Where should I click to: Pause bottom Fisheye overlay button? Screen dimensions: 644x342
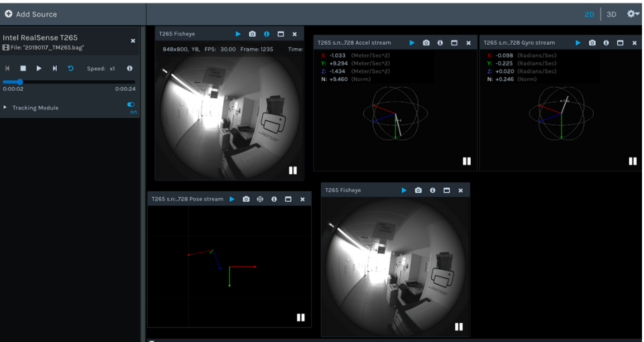459,327
